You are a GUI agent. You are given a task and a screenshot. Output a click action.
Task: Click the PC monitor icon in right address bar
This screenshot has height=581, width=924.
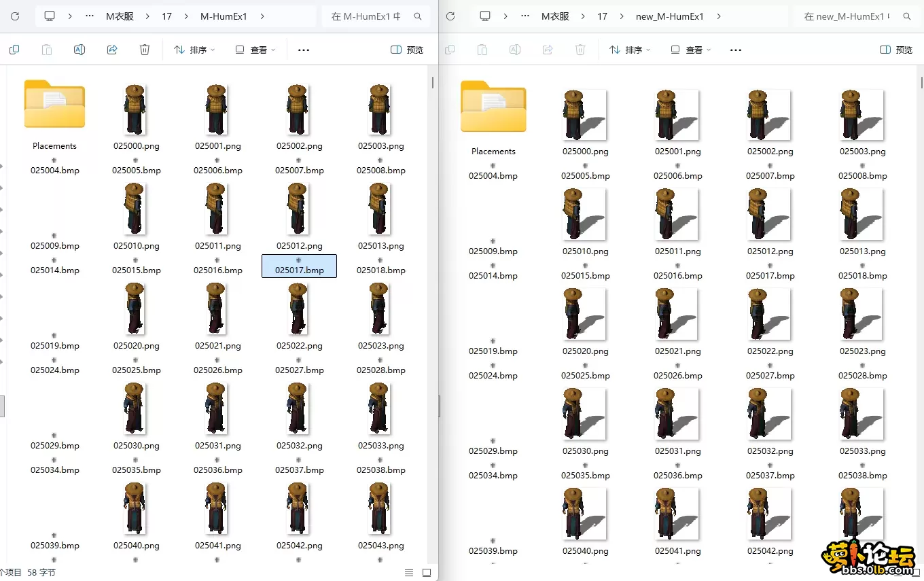pos(485,16)
